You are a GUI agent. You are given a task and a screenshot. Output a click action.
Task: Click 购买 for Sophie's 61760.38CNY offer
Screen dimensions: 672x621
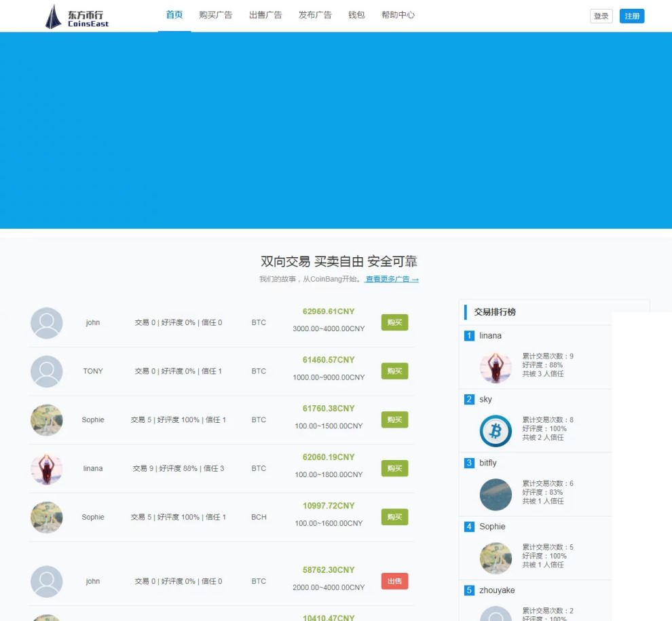(x=394, y=419)
